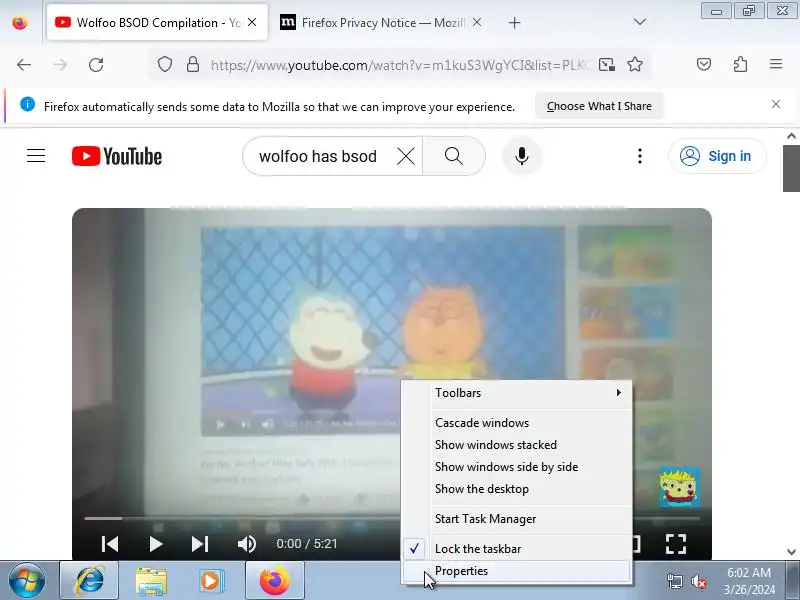
Task: Open the tray clock showing 6:02 AM
Action: (748, 581)
